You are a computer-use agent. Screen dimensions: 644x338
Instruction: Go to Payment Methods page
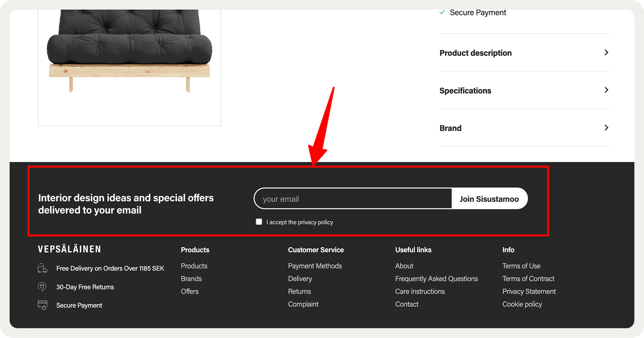[x=315, y=266]
